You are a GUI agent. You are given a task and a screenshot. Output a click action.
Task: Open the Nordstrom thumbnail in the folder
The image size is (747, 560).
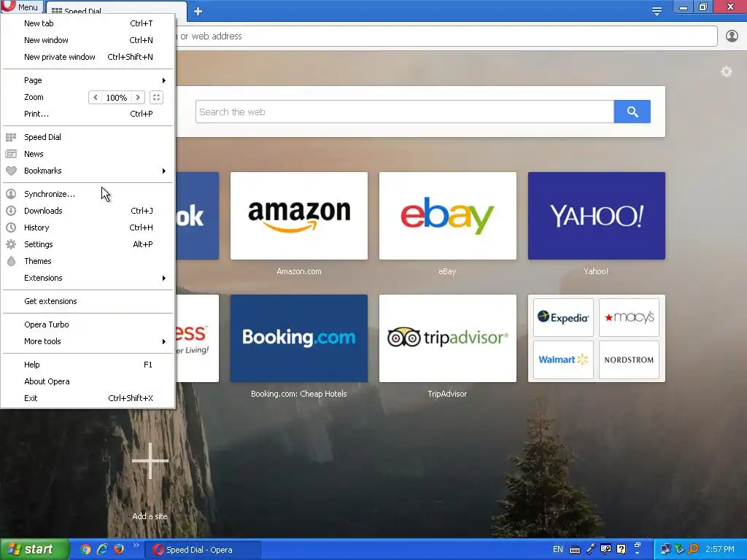click(x=629, y=359)
